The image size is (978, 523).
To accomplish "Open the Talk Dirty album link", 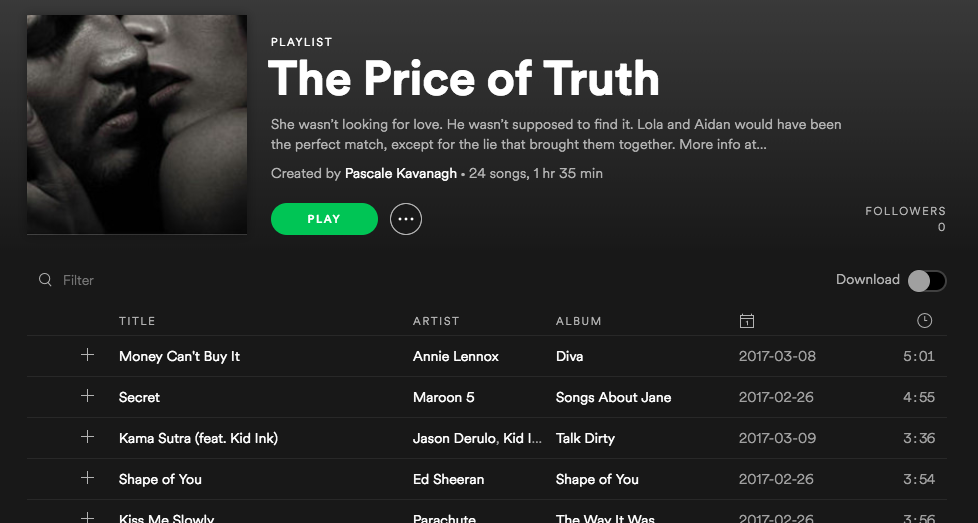I will (585, 438).
